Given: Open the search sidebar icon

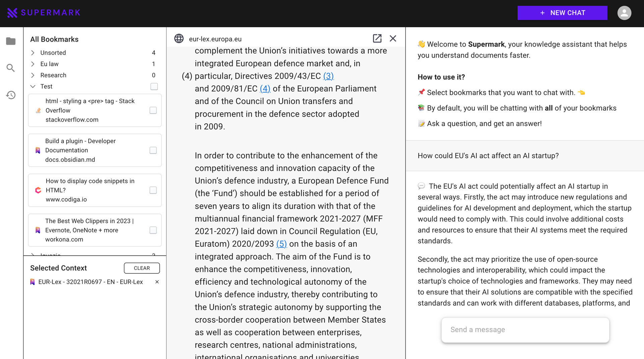Looking at the screenshot, I should [11, 68].
